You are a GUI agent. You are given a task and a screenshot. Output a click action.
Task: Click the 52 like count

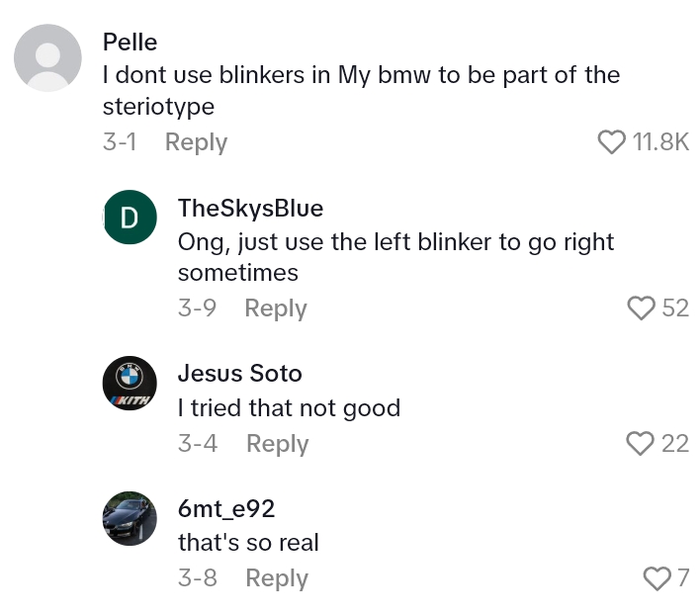point(675,308)
